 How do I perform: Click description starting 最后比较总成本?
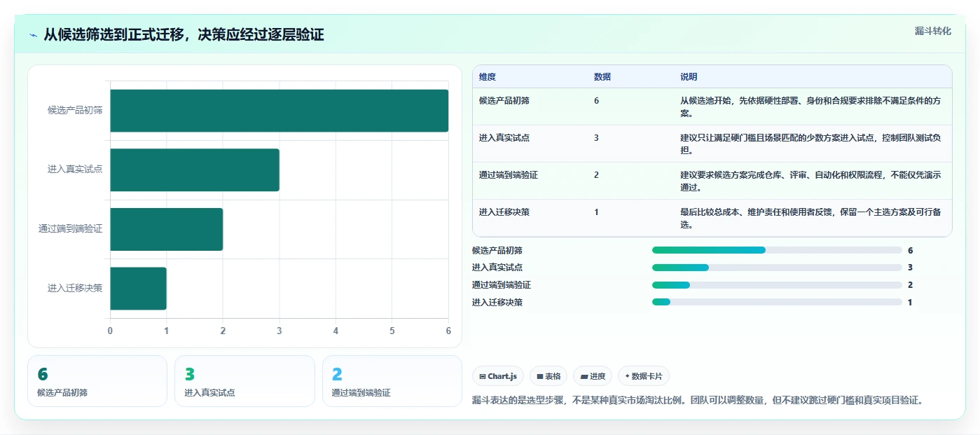(810, 219)
